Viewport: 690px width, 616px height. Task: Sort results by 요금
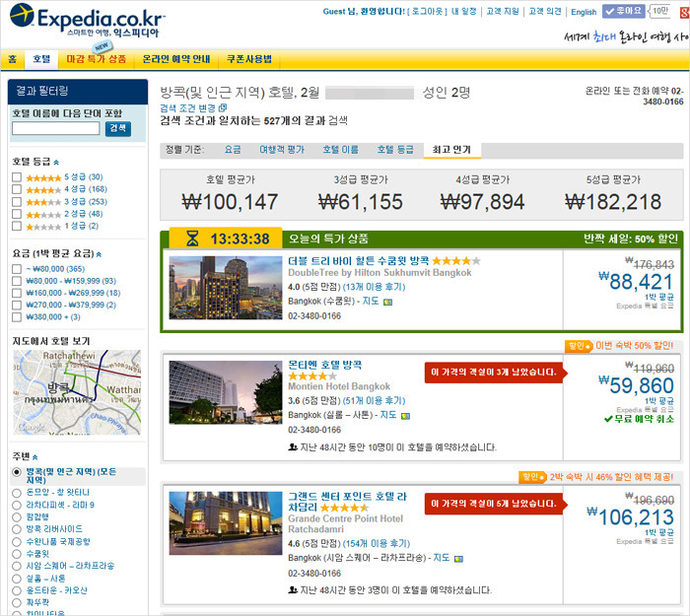click(233, 150)
